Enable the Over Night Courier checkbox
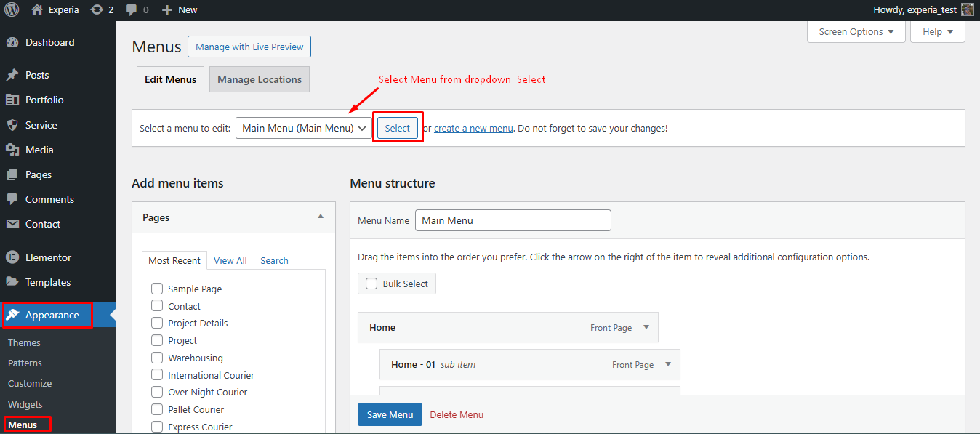Viewport: 980px width, 434px height. click(157, 391)
